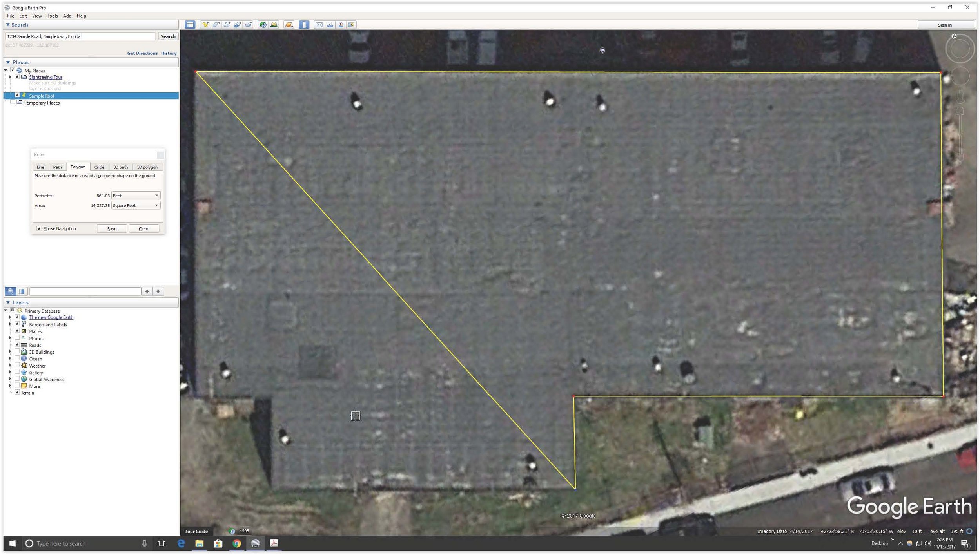Uncheck Borders and Labels layer
The width and height of the screenshot is (980, 554).
pyautogui.click(x=17, y=324)
